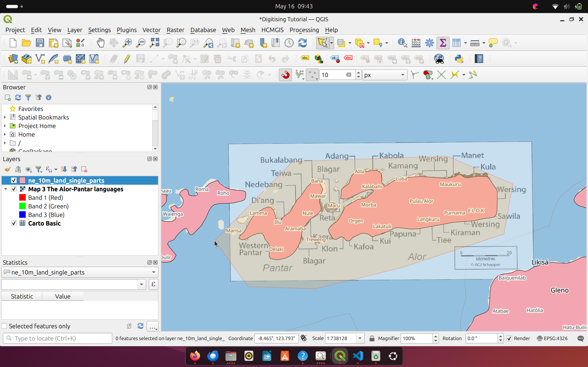The image size is (588, 367).
Task: Open the Field Calculator
Action: [x=416, y=42]
